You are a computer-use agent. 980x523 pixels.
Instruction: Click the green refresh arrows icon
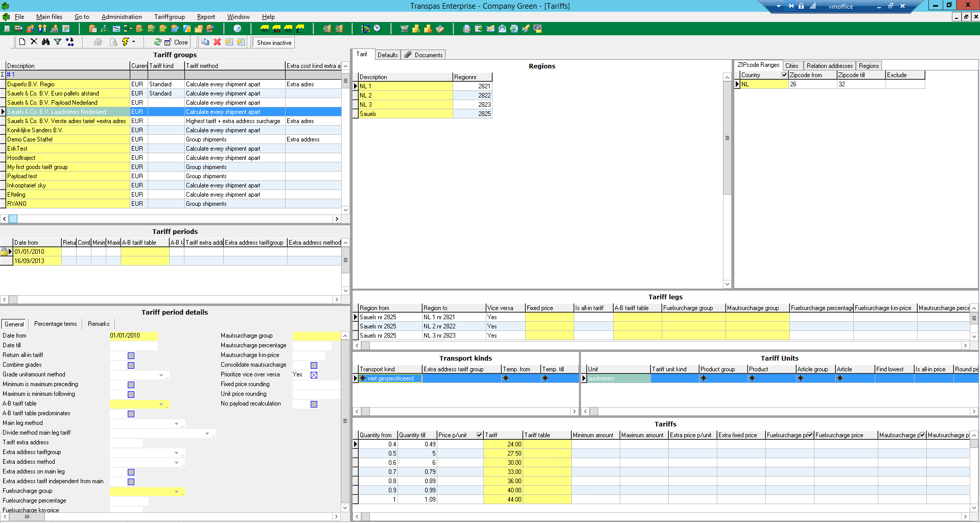click(157, 42)
